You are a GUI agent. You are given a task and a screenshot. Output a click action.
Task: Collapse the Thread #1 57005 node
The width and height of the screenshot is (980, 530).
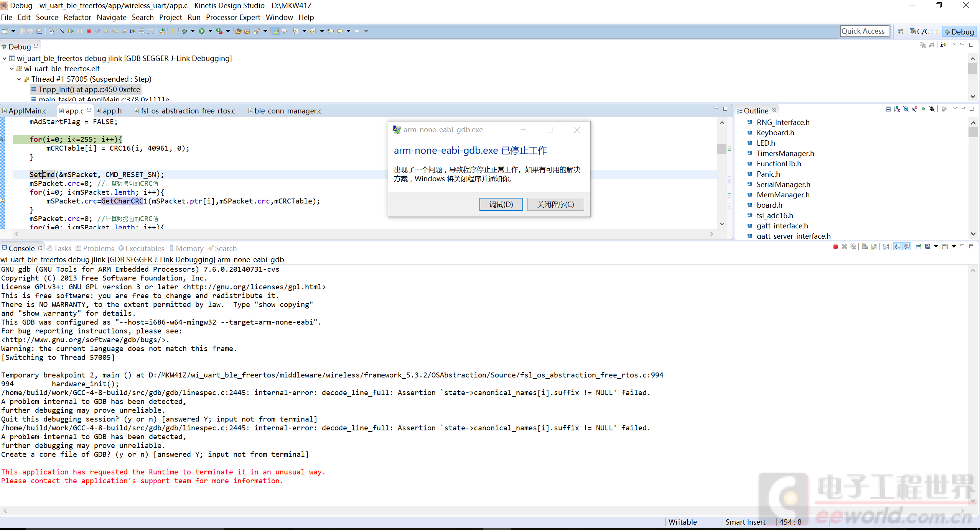point(19,79)
